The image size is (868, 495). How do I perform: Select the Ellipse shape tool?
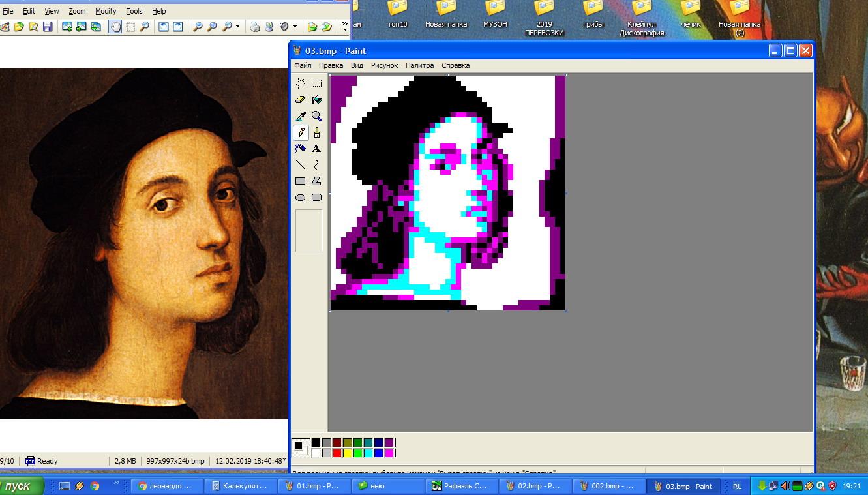[300, 198]
